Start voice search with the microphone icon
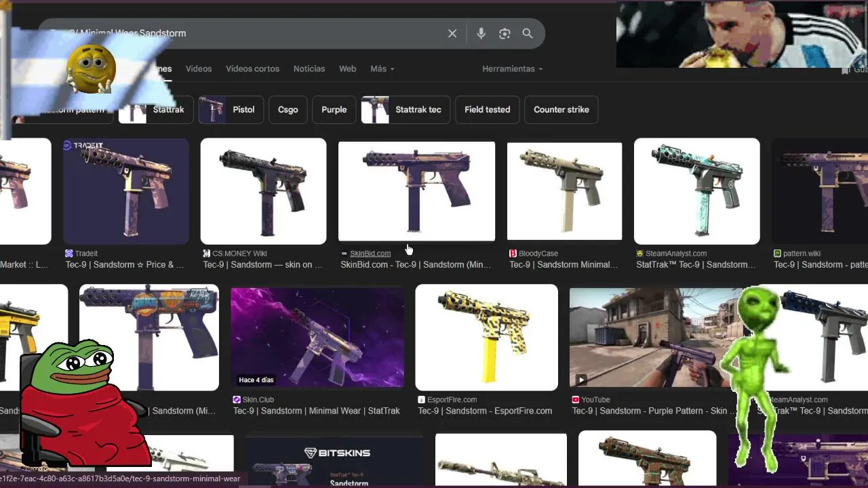The image size is (868, 488). click(481, 33)
